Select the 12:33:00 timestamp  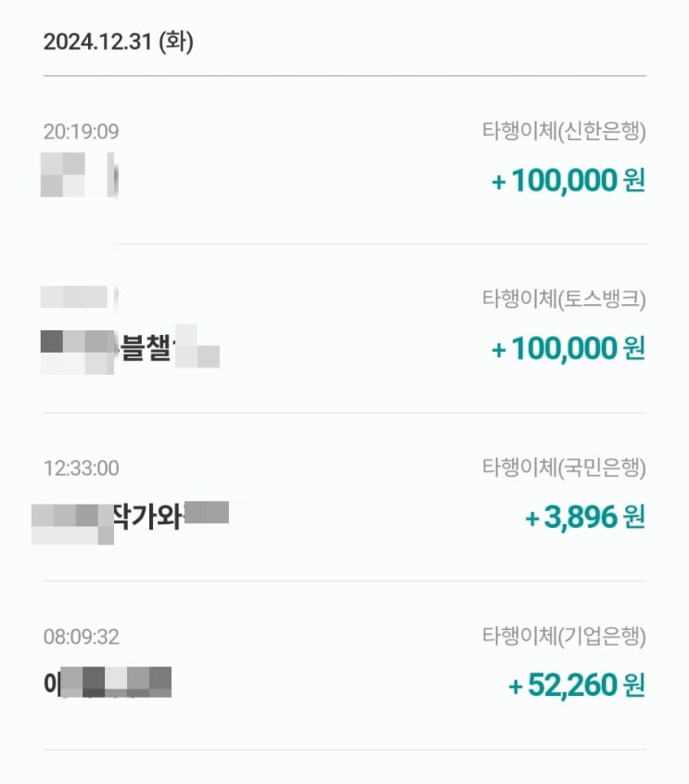(82, 469)
